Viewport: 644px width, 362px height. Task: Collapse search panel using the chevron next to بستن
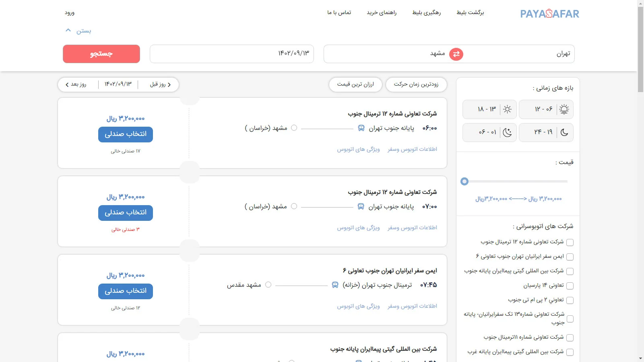[68, 31]
